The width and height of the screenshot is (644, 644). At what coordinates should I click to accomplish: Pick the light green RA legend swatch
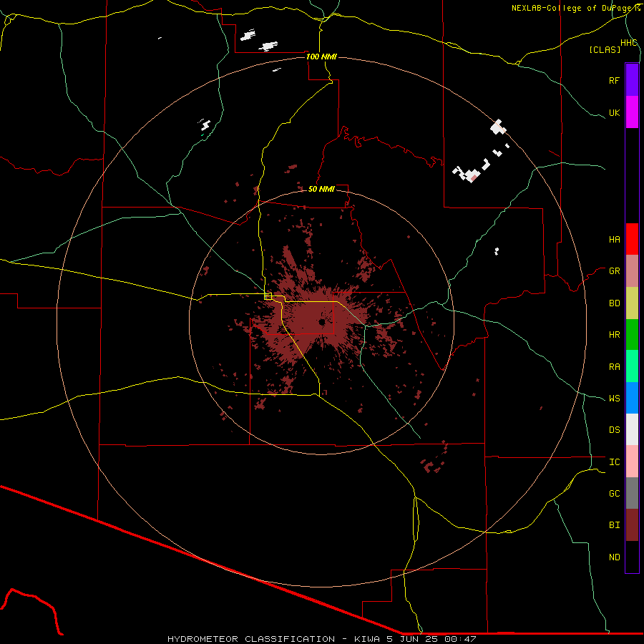click(x=632, y=366)
